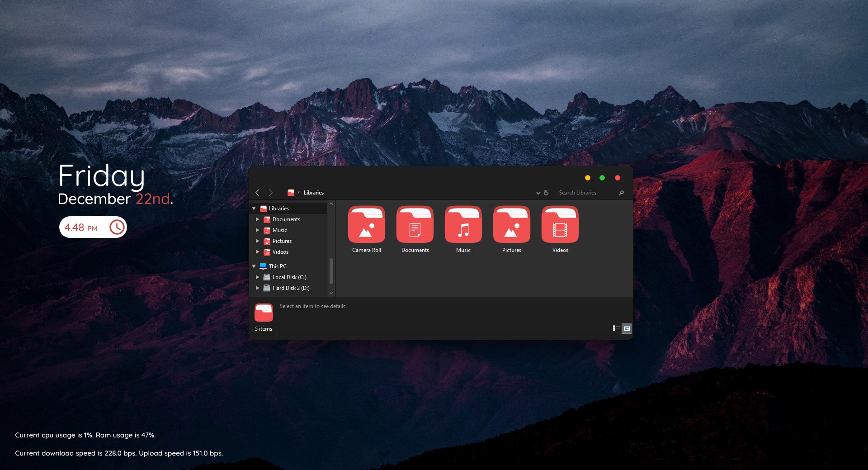Screen dimensions: 868x470
Task: Select Libraries in the navigation sidebar
Action: (x=278, y=209)
